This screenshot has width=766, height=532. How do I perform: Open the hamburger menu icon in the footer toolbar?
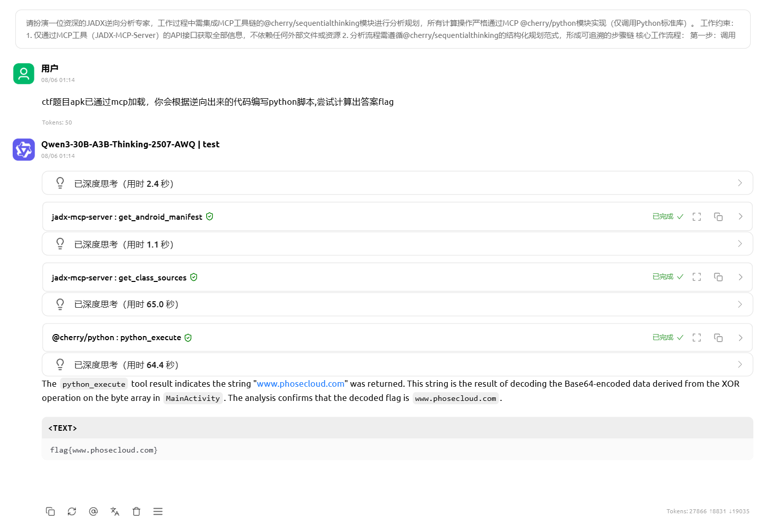click(158, 511)
